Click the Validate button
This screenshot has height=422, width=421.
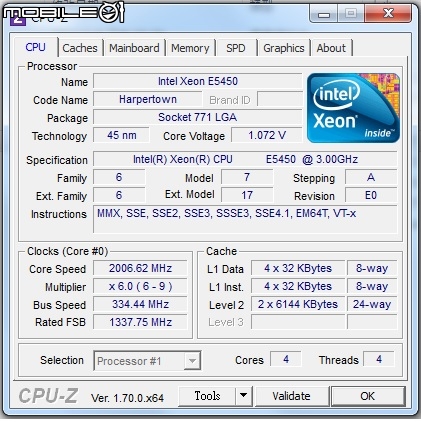(292, 396)
